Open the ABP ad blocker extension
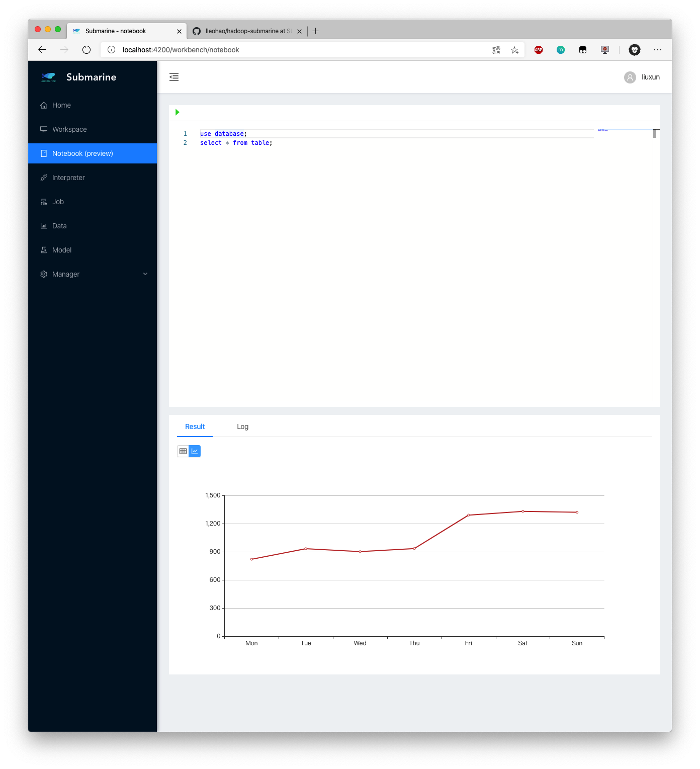The image size is (700, 769). (539, 50)
